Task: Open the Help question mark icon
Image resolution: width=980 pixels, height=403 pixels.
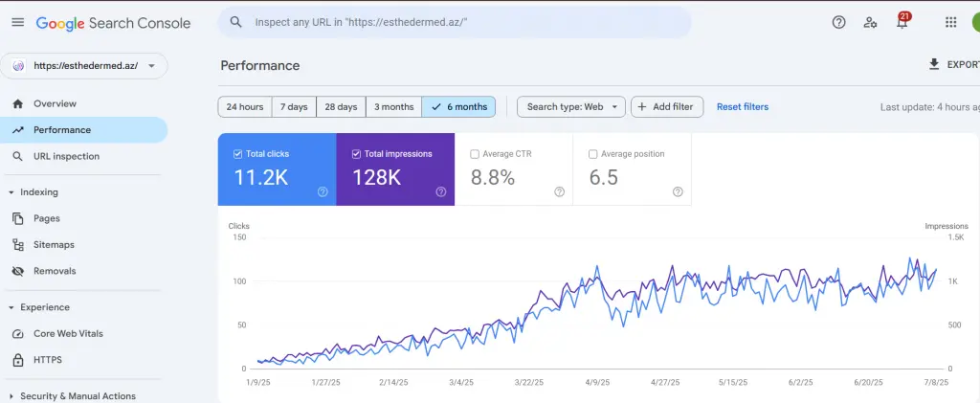Action: click(x=838, y=22)
